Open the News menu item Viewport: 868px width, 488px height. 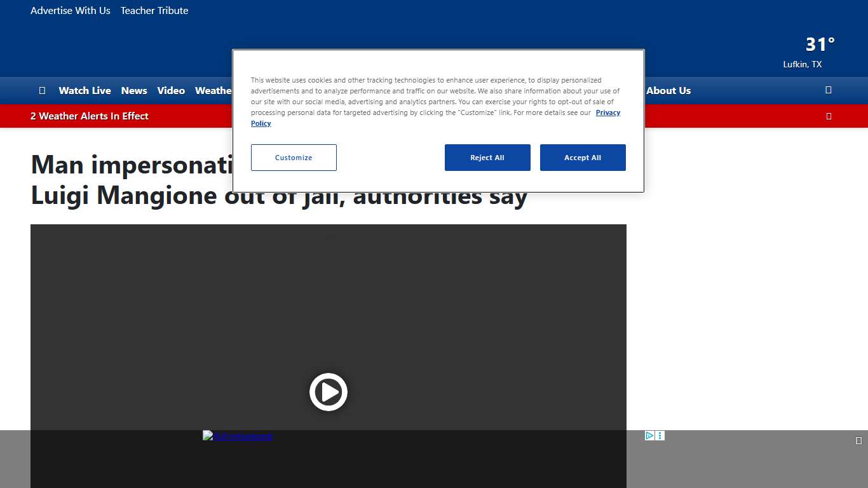[134, 91]
